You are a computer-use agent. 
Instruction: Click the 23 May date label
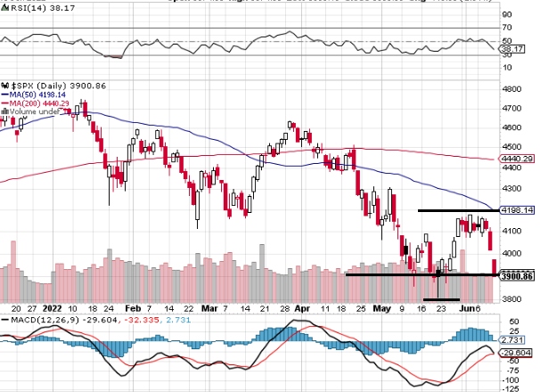441,308
